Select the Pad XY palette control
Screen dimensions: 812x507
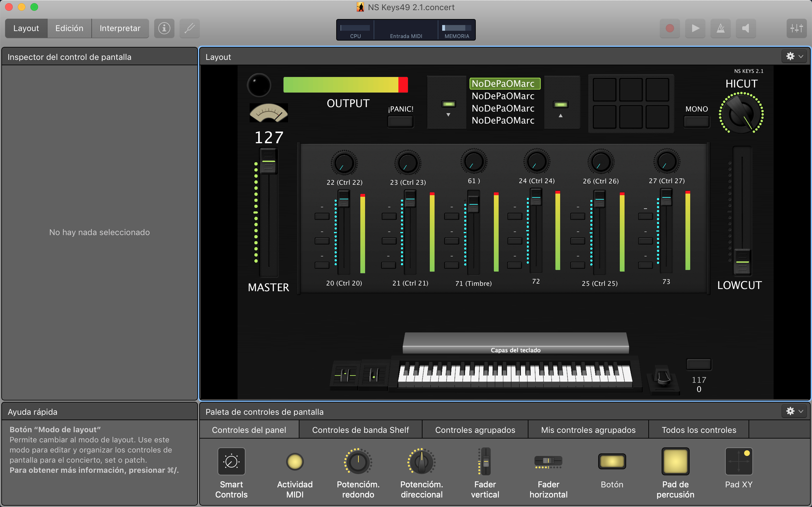738,461
